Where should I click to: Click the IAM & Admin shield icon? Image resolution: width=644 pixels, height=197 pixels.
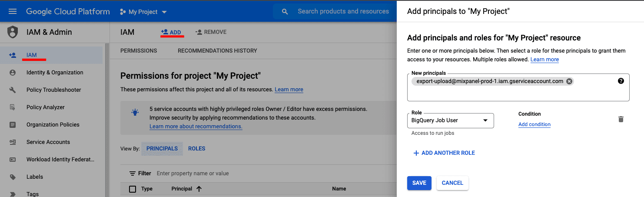(x=13, y=32)
